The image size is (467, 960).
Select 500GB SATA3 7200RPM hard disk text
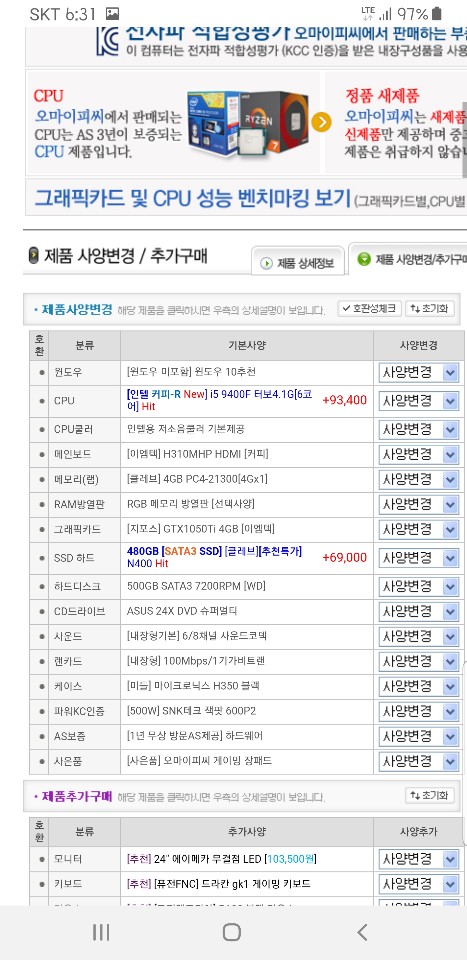(x=196, y=587)
